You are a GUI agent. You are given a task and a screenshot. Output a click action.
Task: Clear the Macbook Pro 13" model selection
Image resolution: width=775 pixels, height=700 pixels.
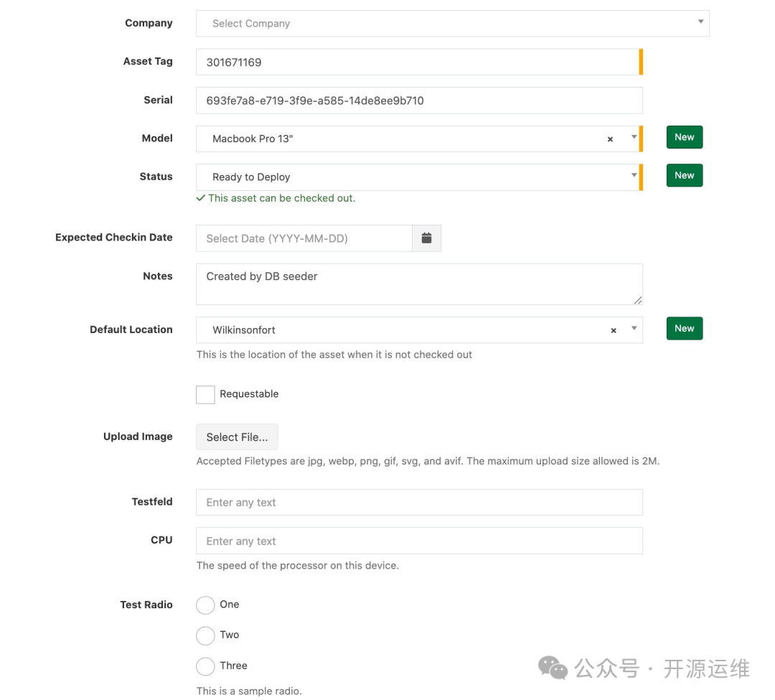(610, 139)
